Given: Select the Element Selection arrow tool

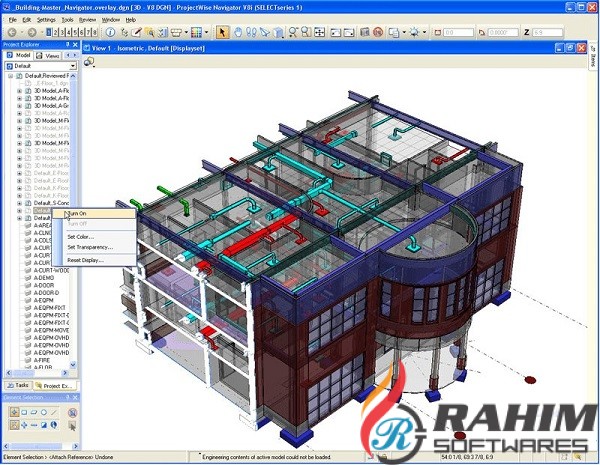Looking at the screenshot, I should [x=222, y=33].
